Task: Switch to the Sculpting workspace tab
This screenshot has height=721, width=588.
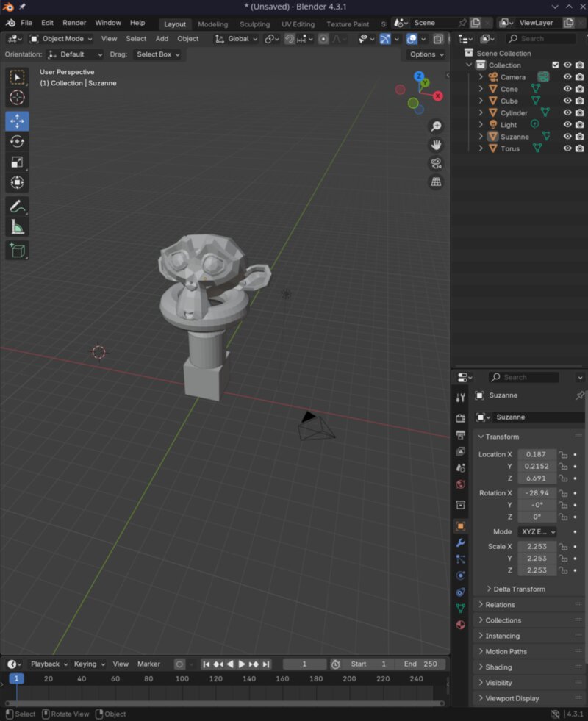Action: tap(254, 24)
